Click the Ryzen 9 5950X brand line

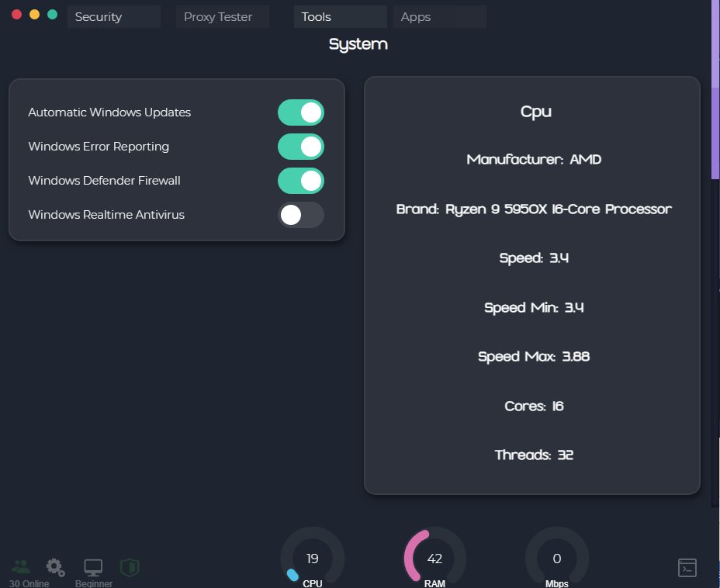pos(534,209)
